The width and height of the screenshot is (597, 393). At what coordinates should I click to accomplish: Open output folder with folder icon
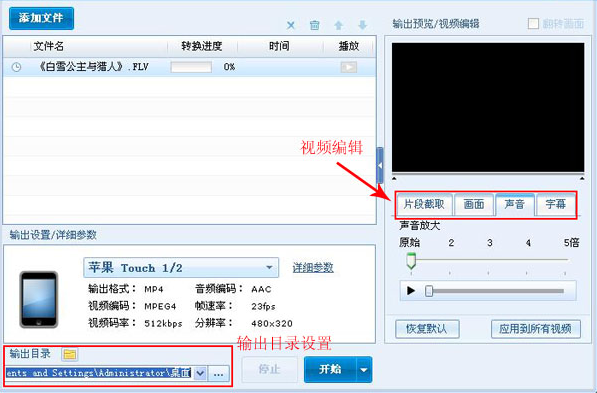point(70,354)
